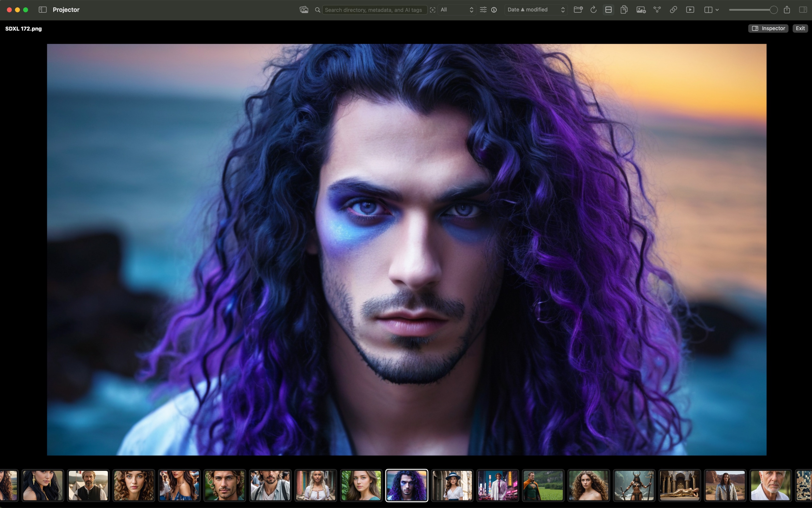Click the refresh arrow icon
Screen dimensions: 812x508
(593, 10)
